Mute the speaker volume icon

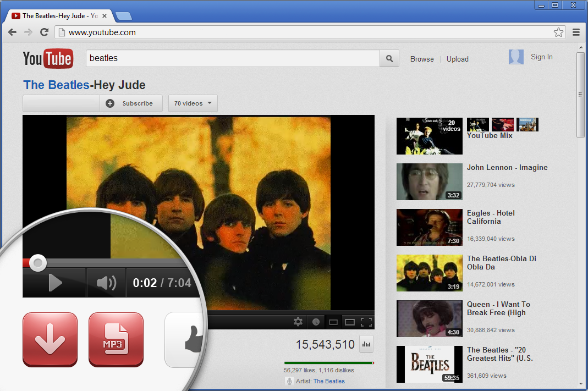pos(107,283)
